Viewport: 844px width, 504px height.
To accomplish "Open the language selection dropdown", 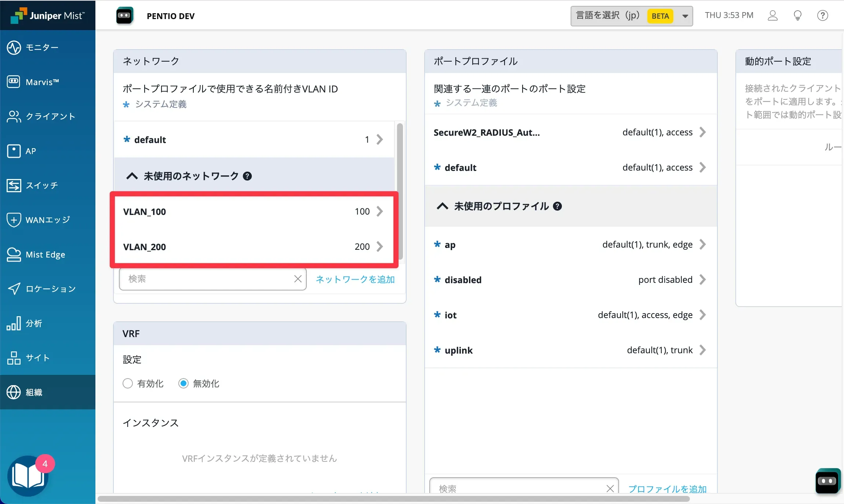I will click(x=631, y=16).
